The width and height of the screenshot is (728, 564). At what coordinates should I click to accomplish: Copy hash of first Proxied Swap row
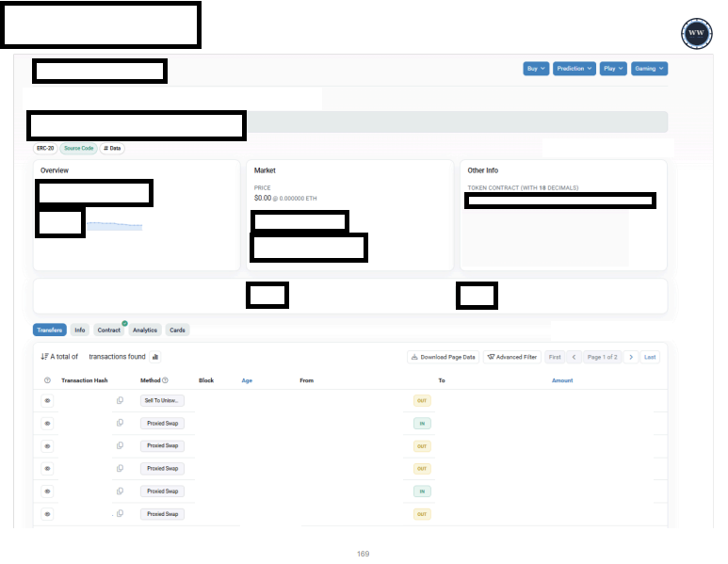(x=120, y=423)
